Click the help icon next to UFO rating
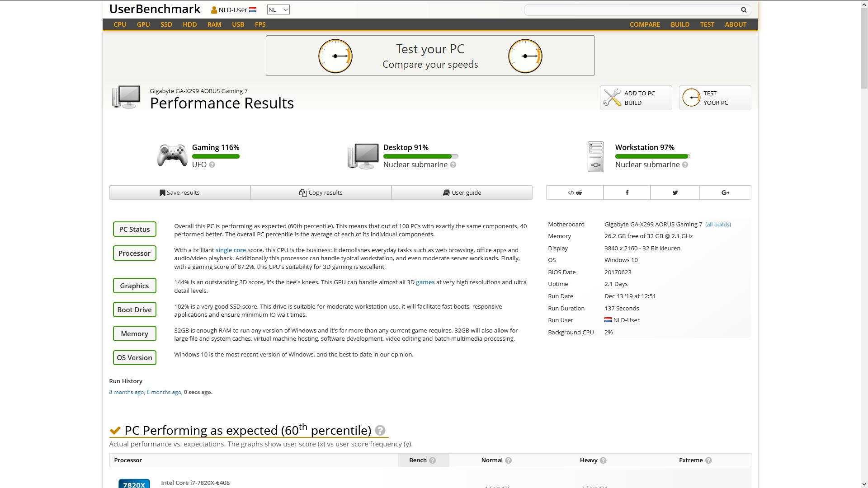The width and height of the screenshot is (868, 488). pos(213,164)
